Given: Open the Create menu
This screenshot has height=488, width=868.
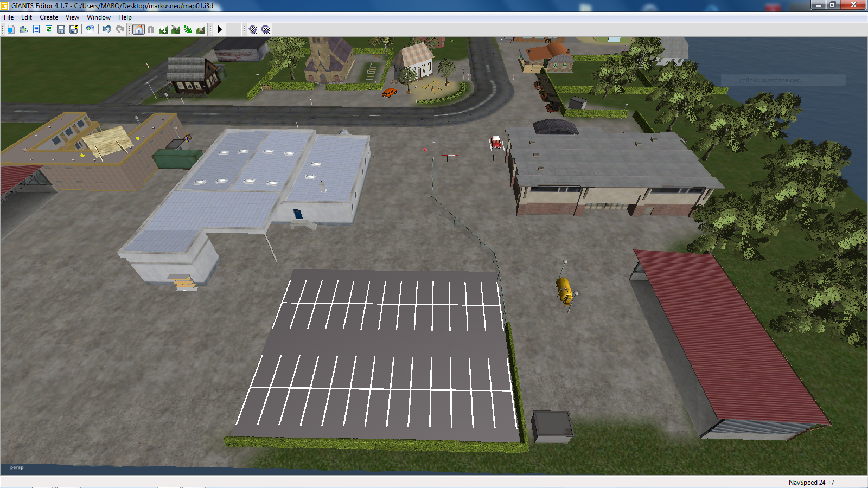Looking at the screenshot, I should coord(49,17).
